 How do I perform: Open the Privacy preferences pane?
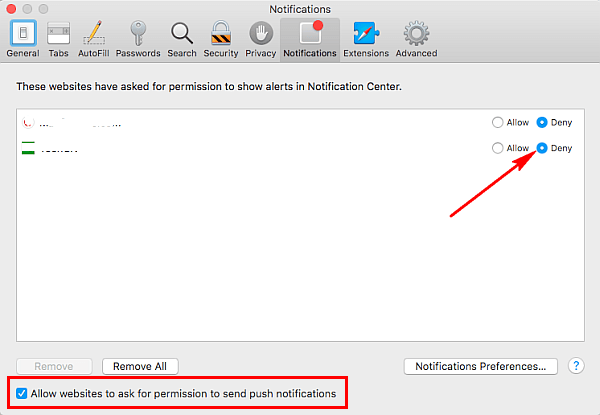tap(261, 39)
